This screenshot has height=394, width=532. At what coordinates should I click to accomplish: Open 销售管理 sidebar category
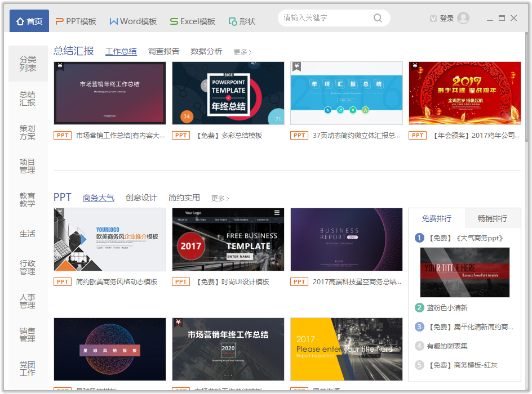click(28, 335)
